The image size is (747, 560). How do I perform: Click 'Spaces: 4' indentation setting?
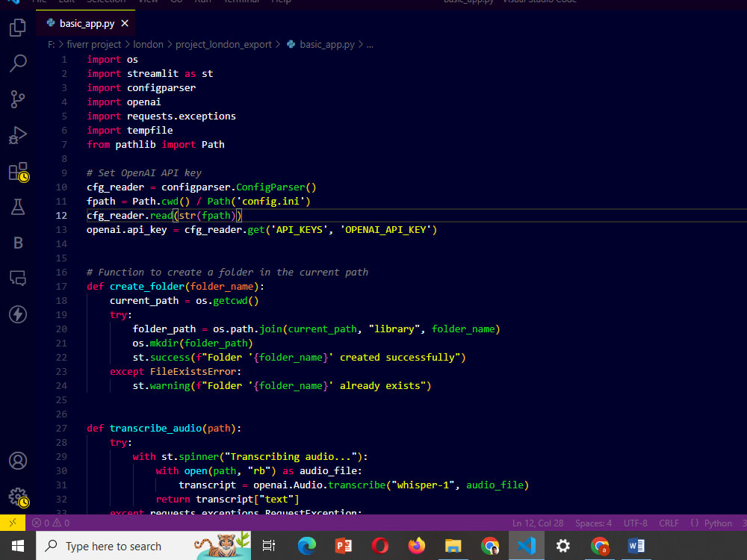coord(593,523)
